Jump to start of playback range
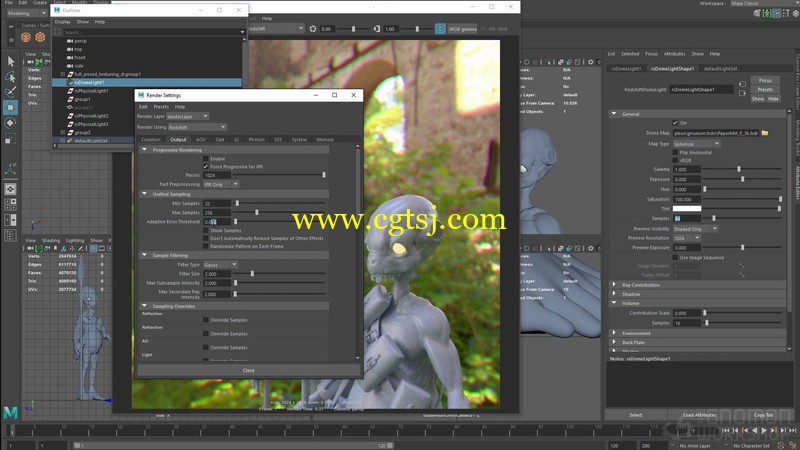This screenshot has width=800, height=450. coord(726,431)
